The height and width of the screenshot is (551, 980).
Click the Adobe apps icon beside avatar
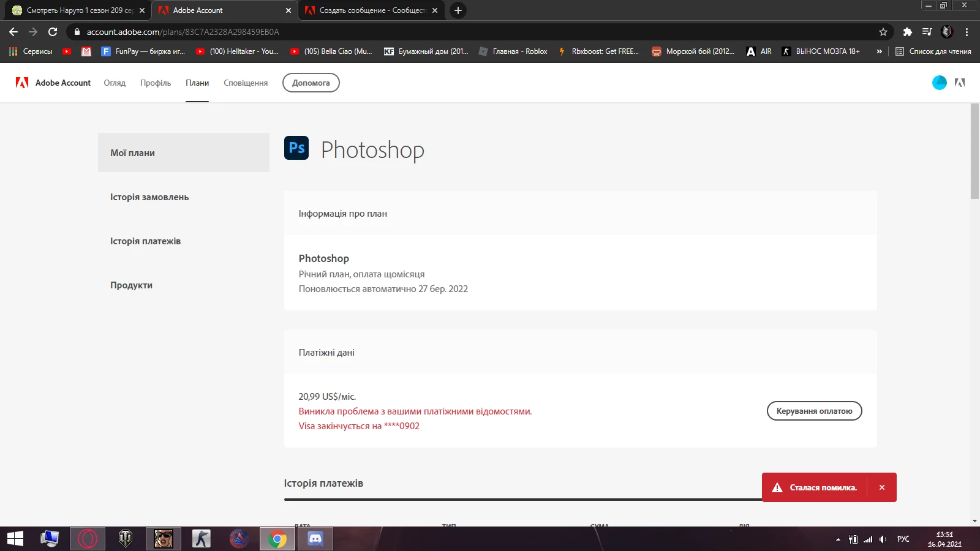[x=960, y=83]
